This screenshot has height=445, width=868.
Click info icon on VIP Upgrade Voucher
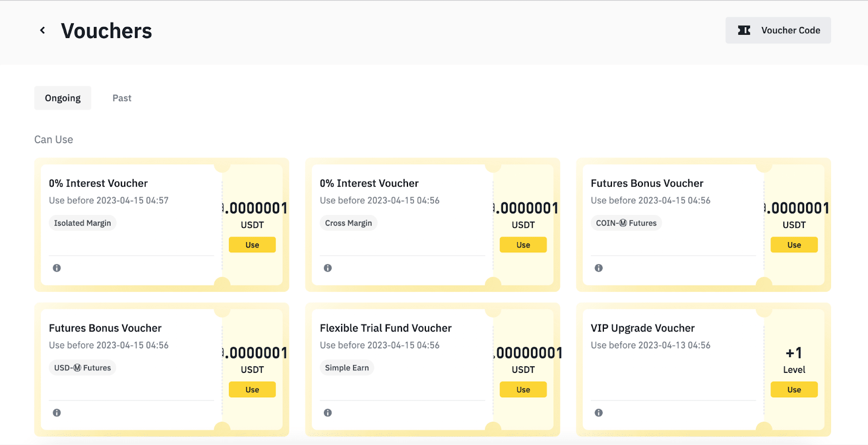pyautogui.click(x=598, y=413)
